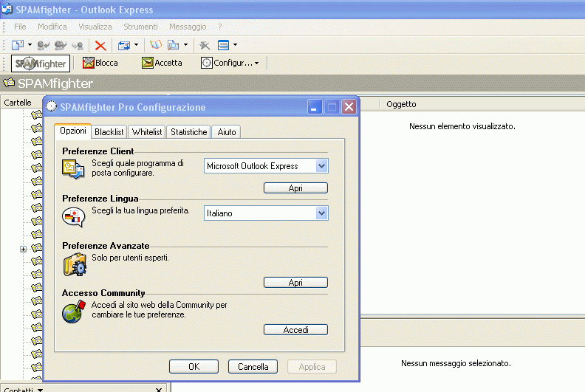585x392 pixels.
Task: Expand the folder tree plus node
Action: 23,249
